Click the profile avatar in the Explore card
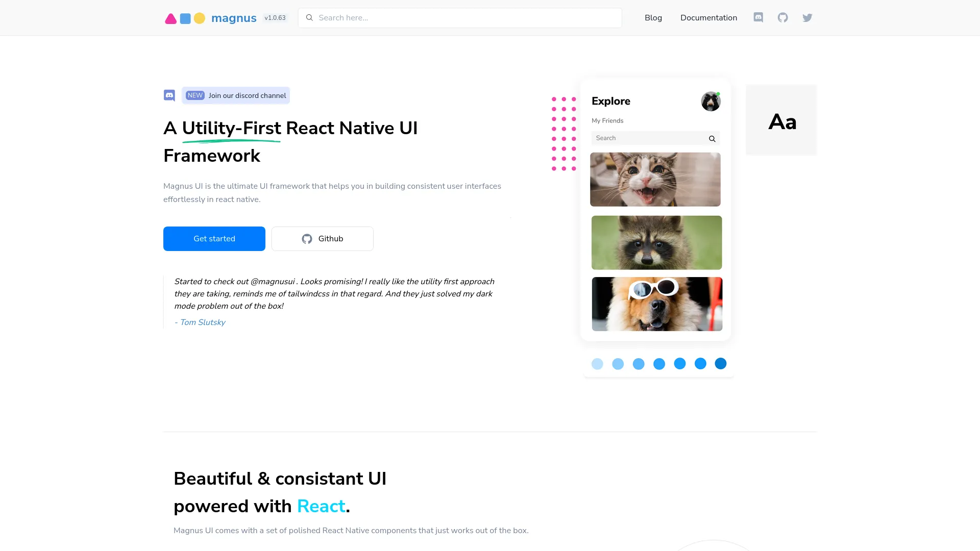Image resolution: width=980 pixels, height=551 pixels. pos(710,102)
